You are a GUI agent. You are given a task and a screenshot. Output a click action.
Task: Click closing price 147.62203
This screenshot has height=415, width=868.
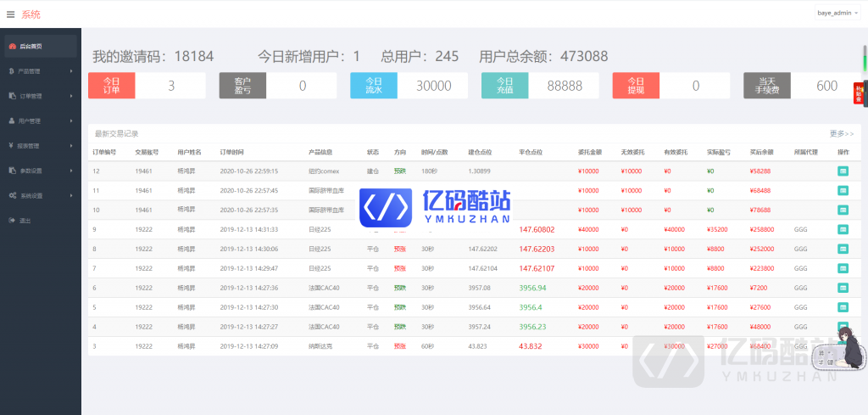pos(537,249)
